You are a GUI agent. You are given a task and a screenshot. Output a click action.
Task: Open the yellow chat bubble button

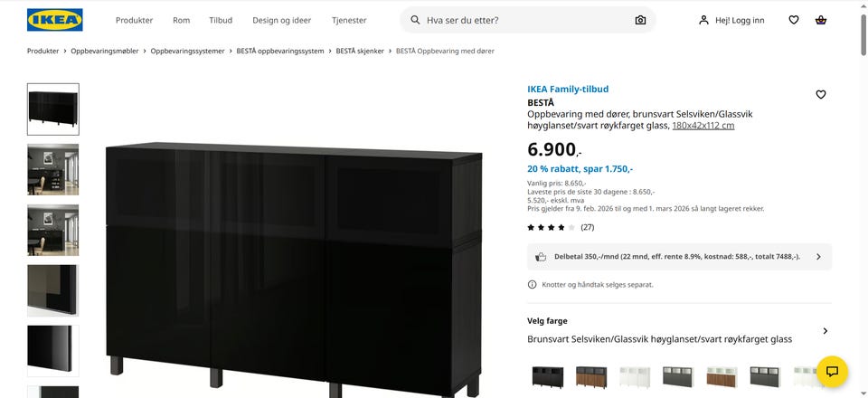[832, 372]
